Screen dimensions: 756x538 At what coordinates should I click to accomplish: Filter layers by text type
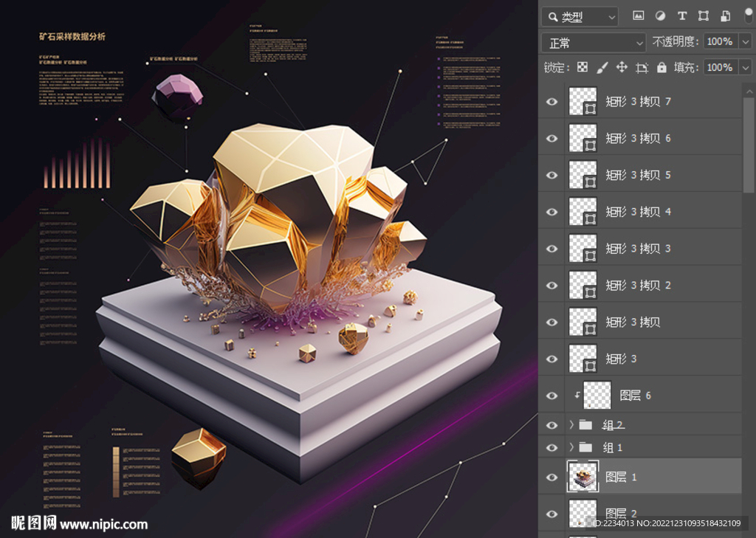click(x=681, y=16)
